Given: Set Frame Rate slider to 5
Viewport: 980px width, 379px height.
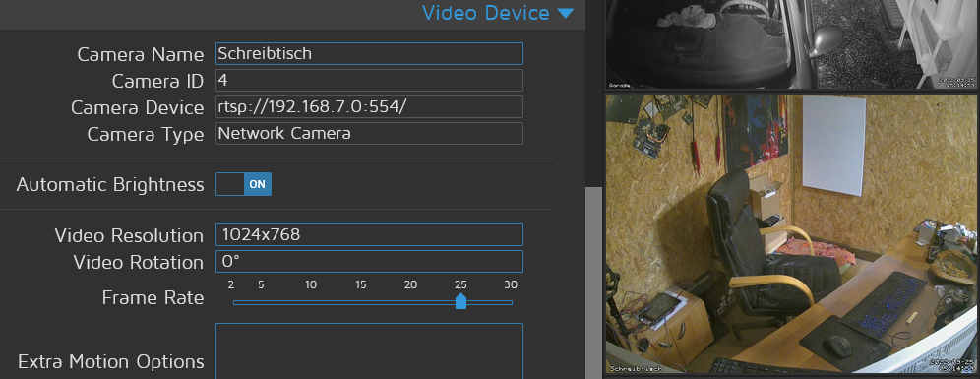Looking at the screenshot, I should click(261, 302).
